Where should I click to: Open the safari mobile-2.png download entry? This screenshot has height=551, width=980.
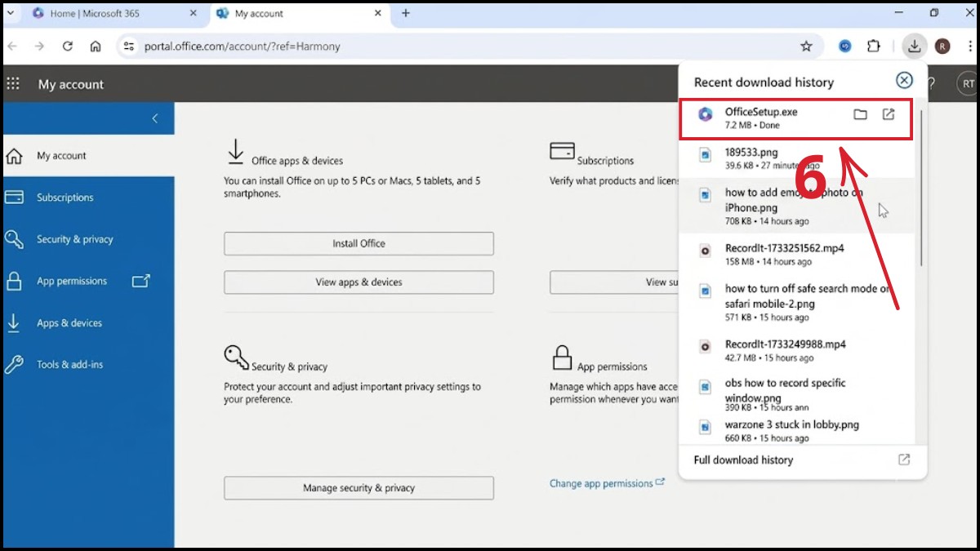[x=796, y=302]
